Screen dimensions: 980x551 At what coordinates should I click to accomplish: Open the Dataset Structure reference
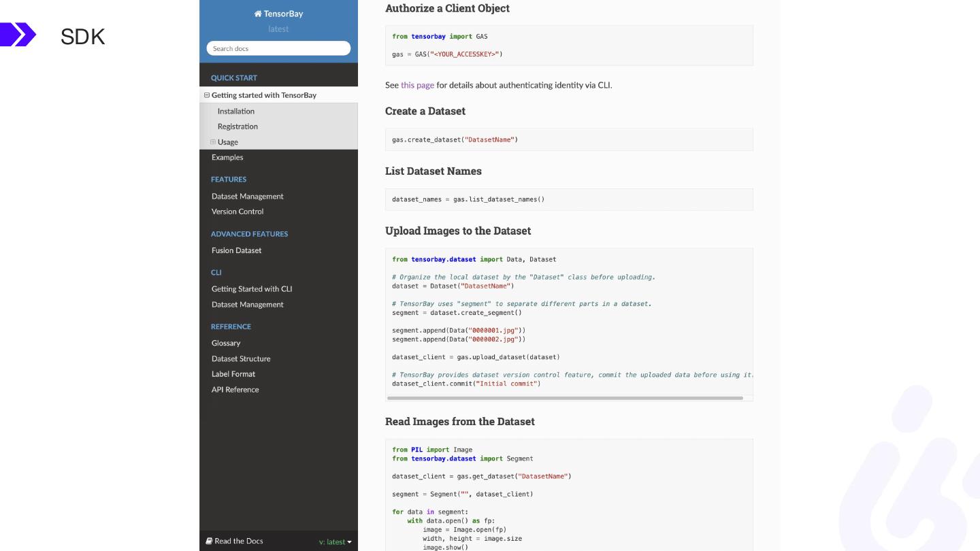(x=241, y=359)
